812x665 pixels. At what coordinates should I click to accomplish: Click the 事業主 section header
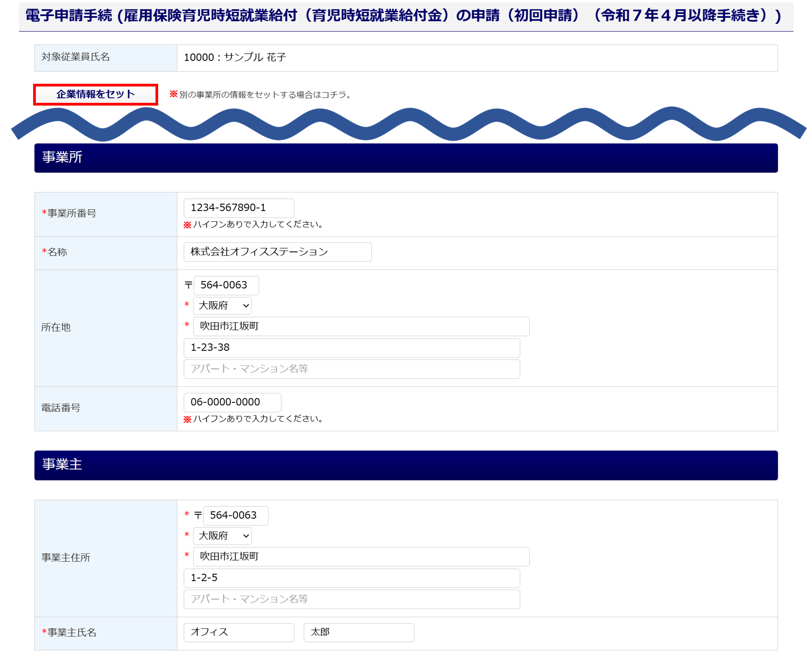click(x=406, y=465)
